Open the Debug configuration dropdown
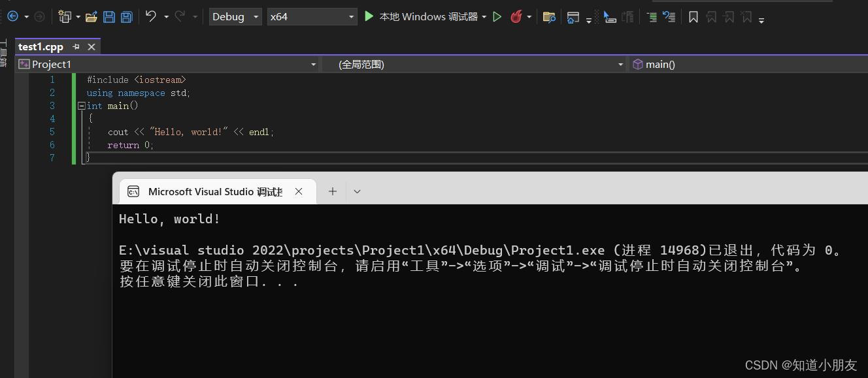868x378 pixels. 254,16
